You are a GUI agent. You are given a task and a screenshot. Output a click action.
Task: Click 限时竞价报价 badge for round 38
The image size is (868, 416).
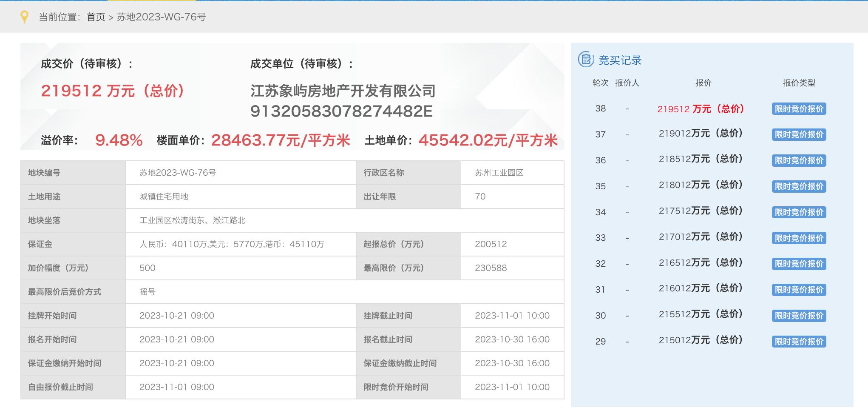pos(799,109)
